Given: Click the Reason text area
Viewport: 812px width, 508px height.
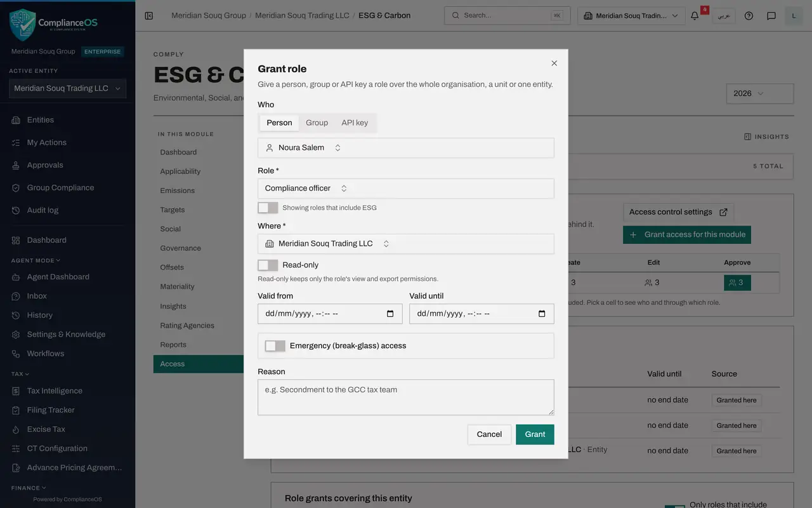Looking at the screenshot, I should [x=406, y=398].
